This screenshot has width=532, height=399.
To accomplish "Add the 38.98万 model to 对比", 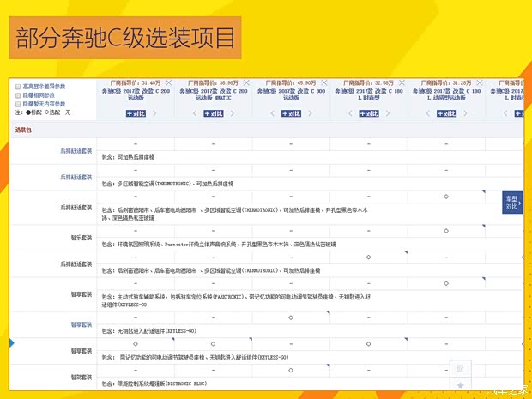I will (x=214, y=113).
